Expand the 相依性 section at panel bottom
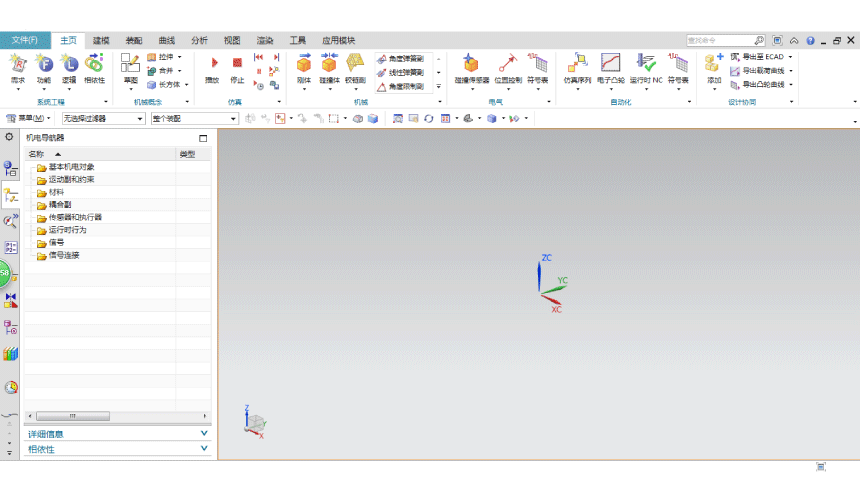This screenshot has width=860, height=500. click(x=204, y=449)
